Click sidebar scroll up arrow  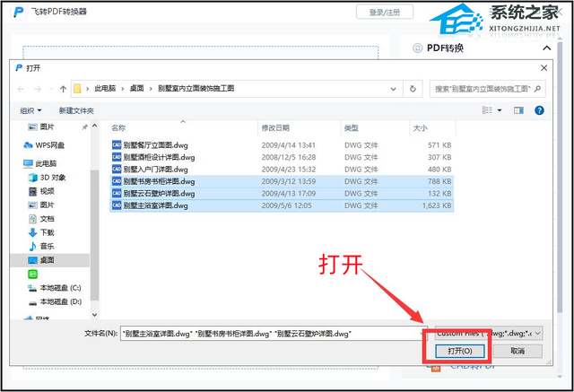pyautogui.click(x=94, y=126)
